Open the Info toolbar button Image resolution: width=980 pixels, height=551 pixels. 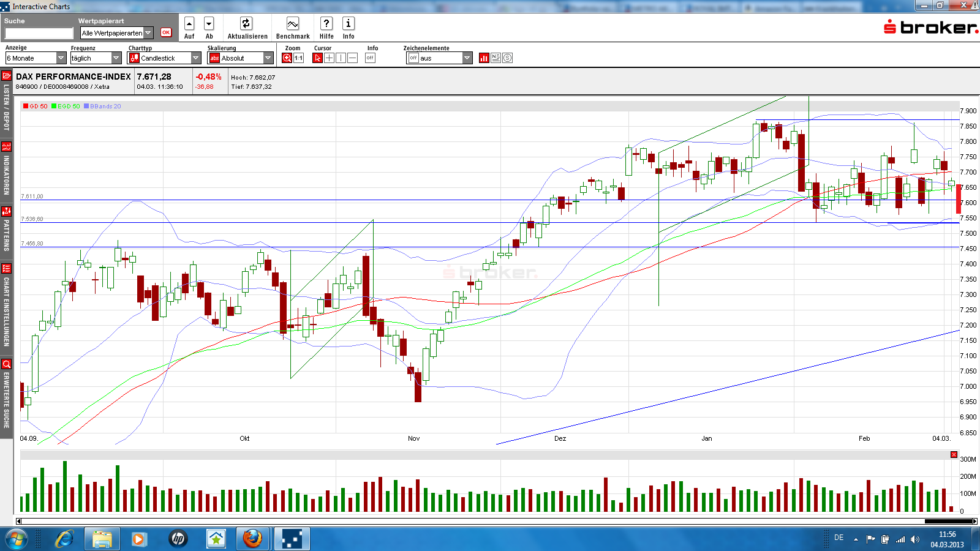tap(348, 23)
